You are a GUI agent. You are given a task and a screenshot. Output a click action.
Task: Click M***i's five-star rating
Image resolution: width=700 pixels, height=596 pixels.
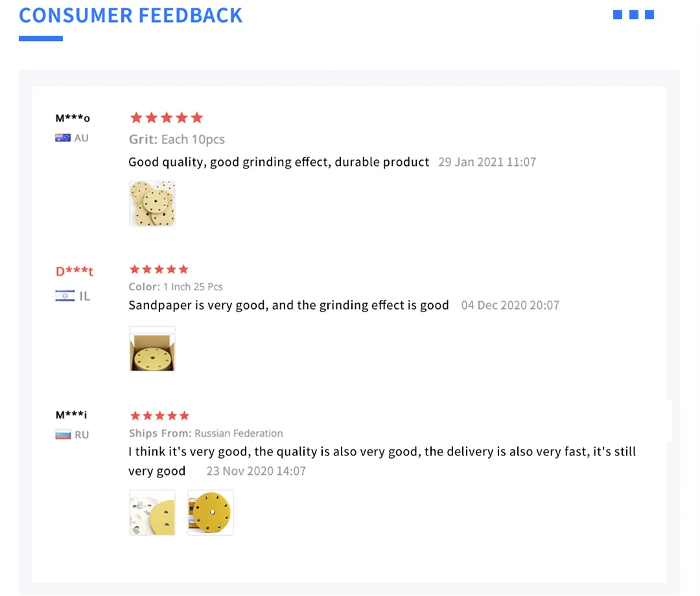(x=159, y=415)
